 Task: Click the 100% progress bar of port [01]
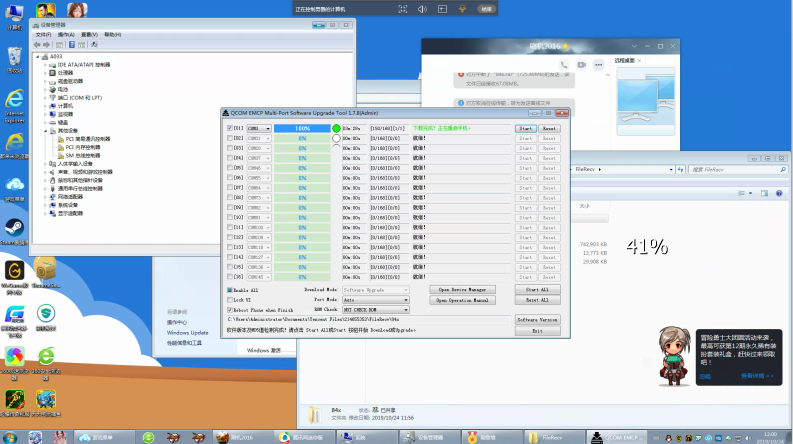(x=302, y=128)
